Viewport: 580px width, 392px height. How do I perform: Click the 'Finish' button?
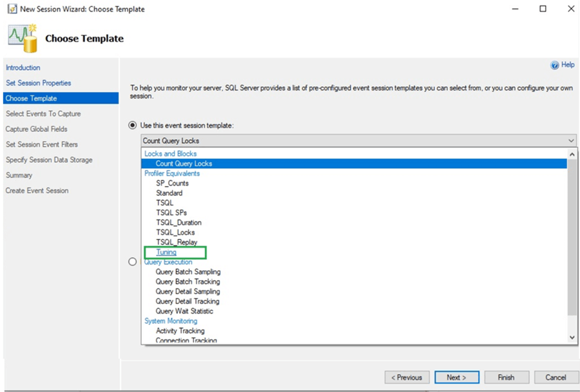507,377
